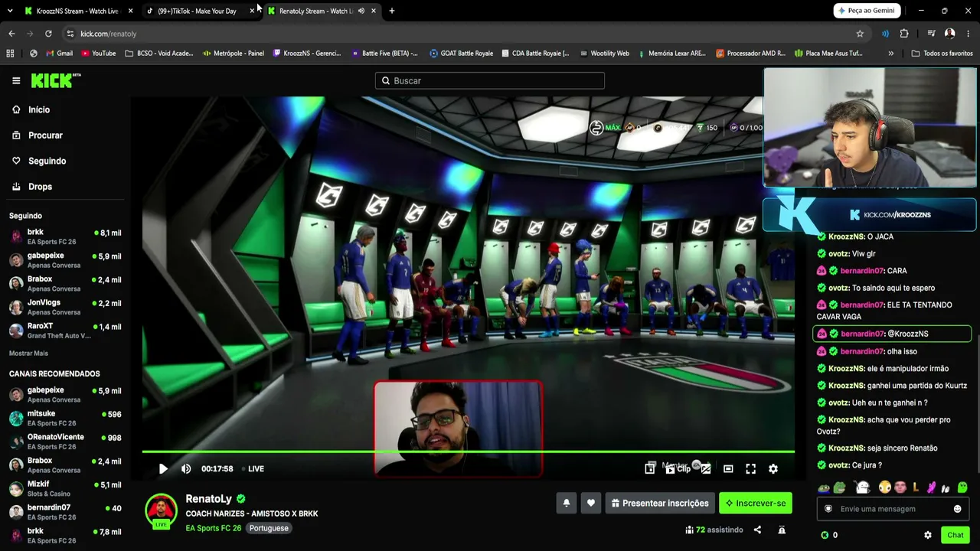Screen dimensions: 980x551
Task: Go to Início in the sidebar
Action: click(38, 109)
